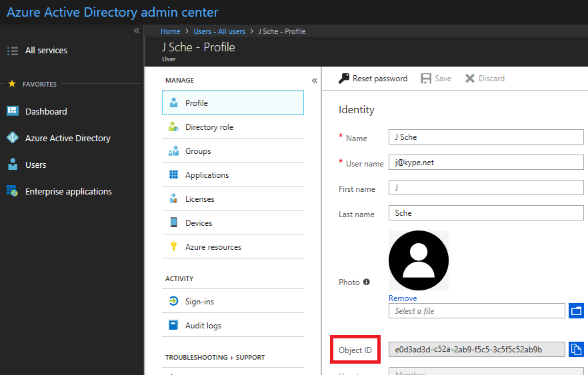Click the User name field j@kype.net
This screenshot has width=588, height=375.
pyautogui.click(x=486, y=163)
